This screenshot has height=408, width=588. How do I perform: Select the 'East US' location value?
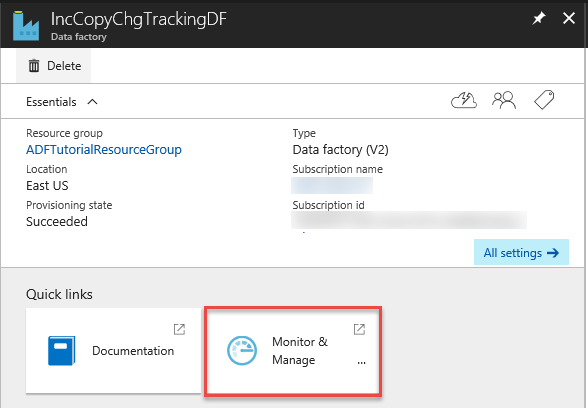(x=47, y=186)
